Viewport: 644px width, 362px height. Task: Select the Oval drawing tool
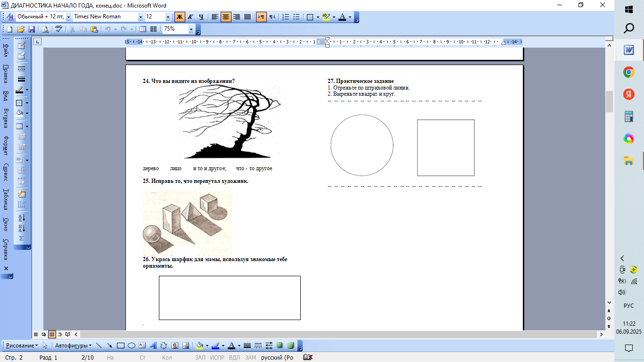pos(132,346)
